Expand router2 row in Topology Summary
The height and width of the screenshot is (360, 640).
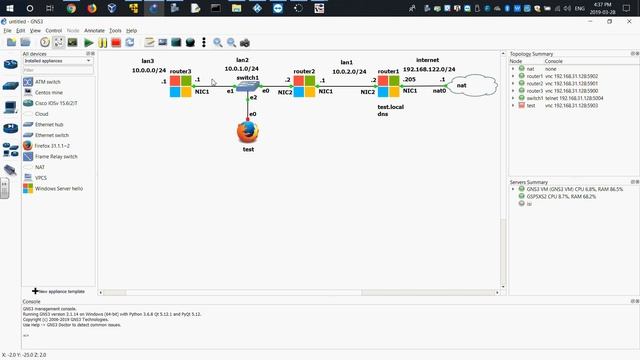pyautogui.click(x=513, y=83)
